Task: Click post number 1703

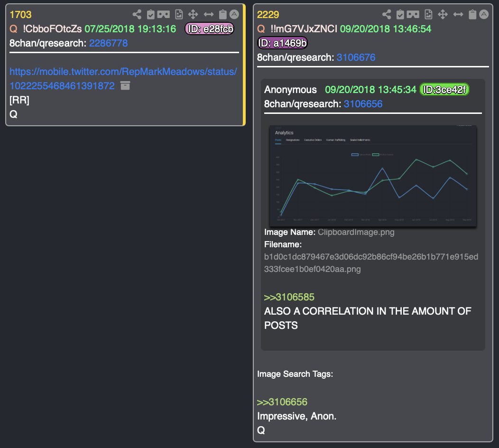Action: [x=21, y=15]
